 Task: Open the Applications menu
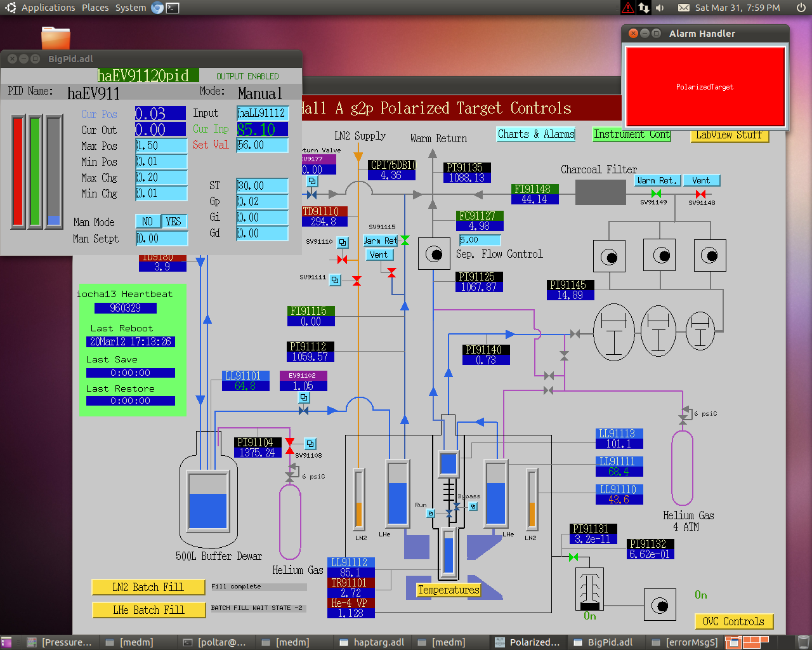(x=48, y=8)
